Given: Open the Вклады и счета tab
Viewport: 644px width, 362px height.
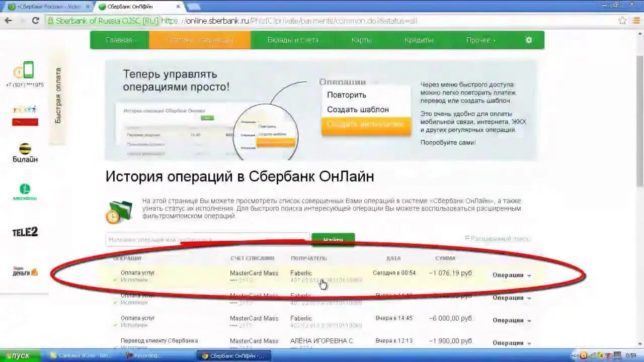Looking at the screenshot, I should pyautogui.click(x=293, y=40).
